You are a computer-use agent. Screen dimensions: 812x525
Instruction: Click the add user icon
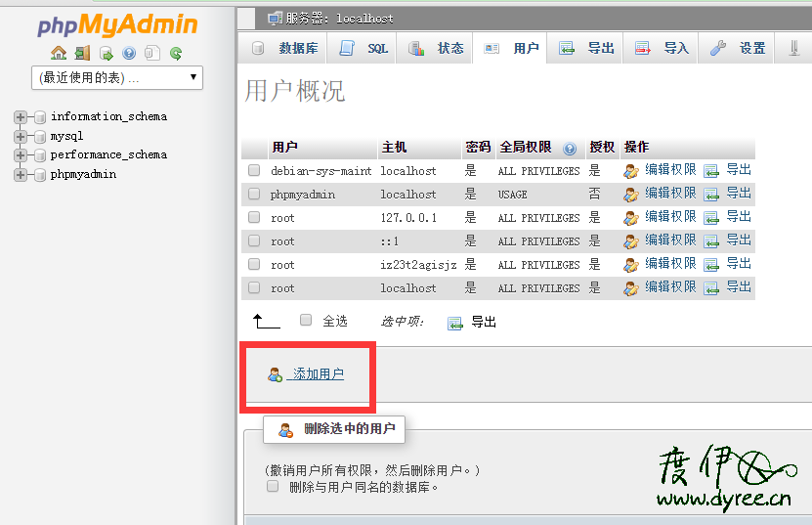coord(275,374)
